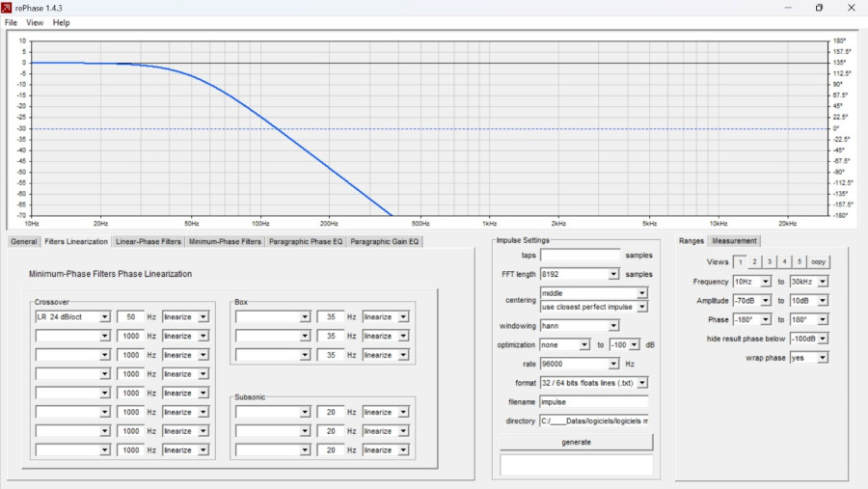Open the centering middle dropdown

593,293
